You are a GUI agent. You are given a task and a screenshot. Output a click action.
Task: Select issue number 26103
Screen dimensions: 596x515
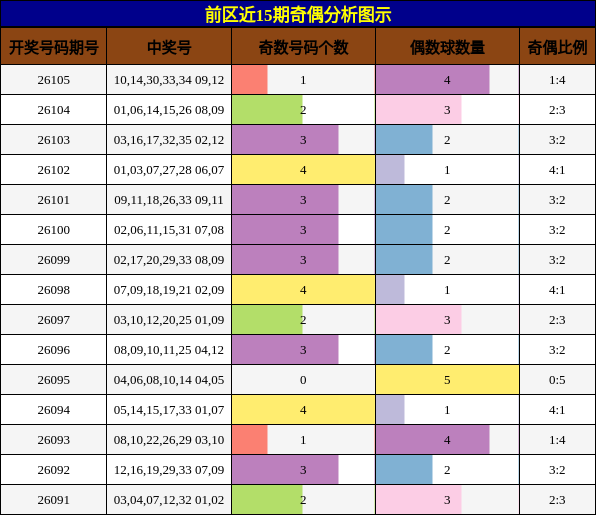[x=54, y=140]
